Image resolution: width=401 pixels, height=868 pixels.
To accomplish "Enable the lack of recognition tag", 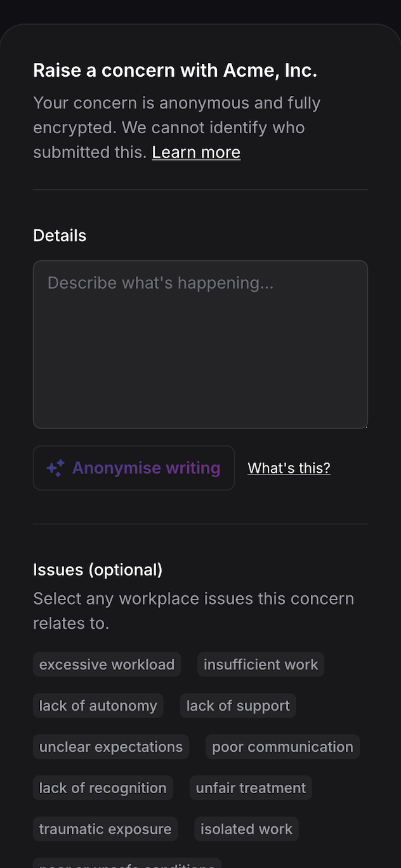I will 103,788.
